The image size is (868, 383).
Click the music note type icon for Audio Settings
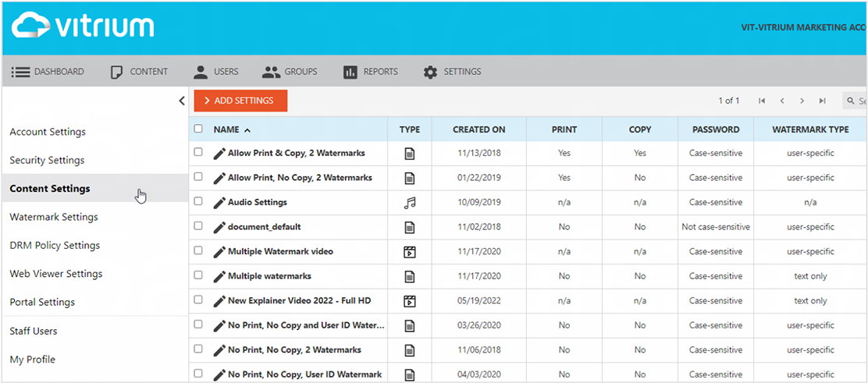(x=410, y=203)
